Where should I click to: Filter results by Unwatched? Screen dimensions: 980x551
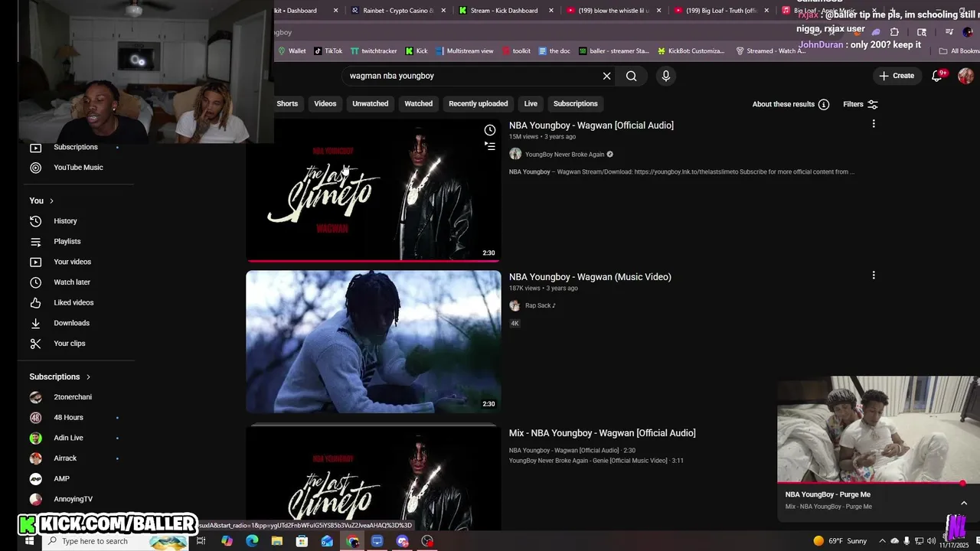click(371, 104)
